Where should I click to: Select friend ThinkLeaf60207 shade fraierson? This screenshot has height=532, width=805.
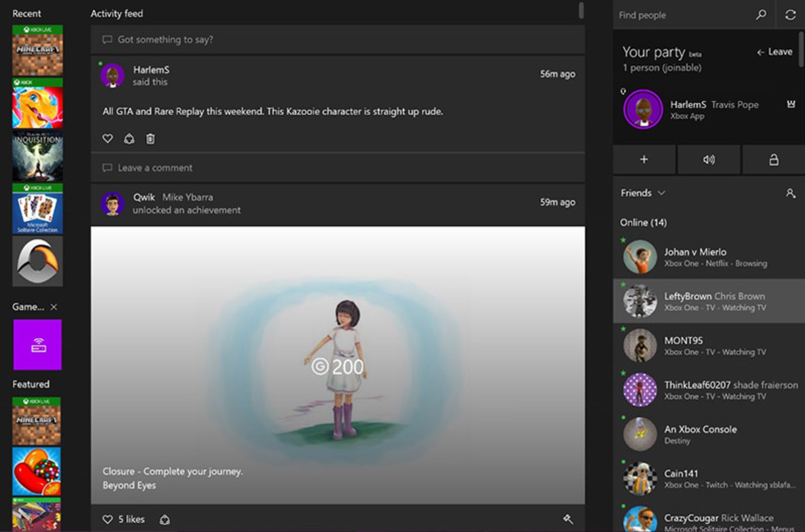pyautogui.click(x=709, y=390)
